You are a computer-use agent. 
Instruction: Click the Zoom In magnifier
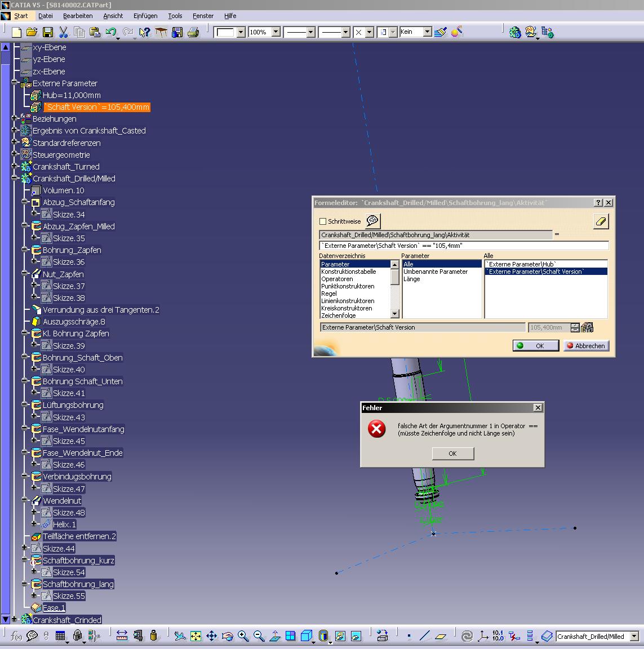click(x=243, y=635)
